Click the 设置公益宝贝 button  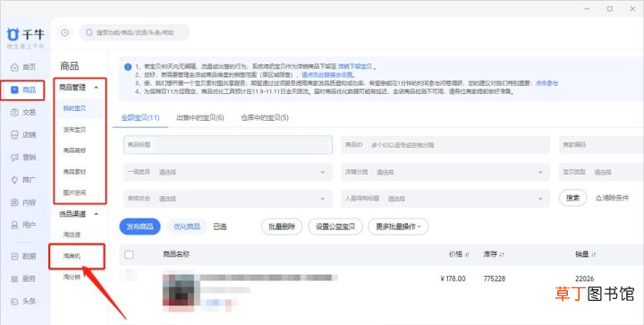coord(335,227)
